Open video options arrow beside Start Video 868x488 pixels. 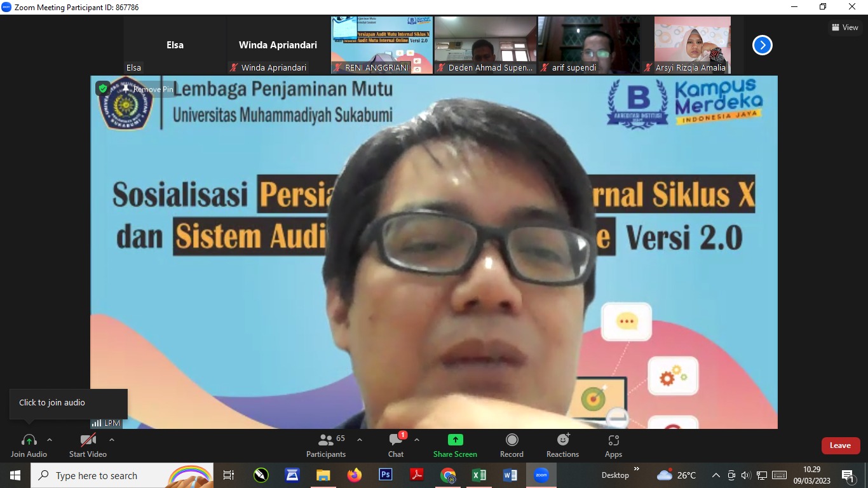[112, 440]
